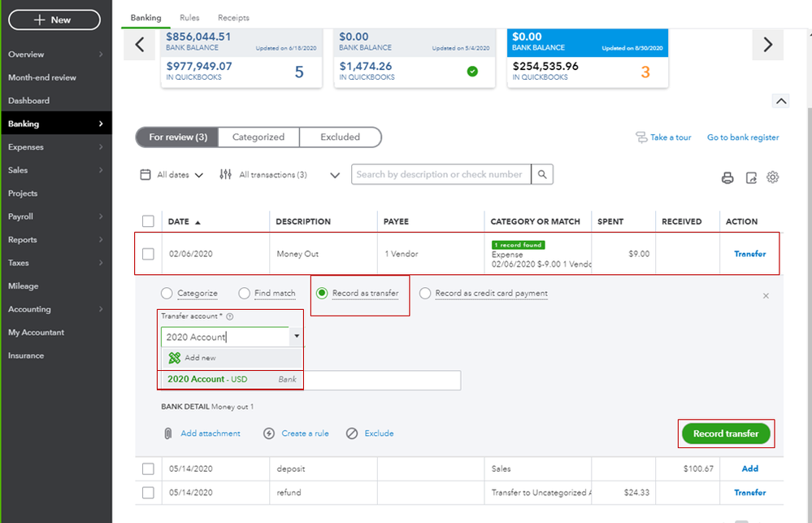
Task: Click the 1 record found badge
Action: pyautogui.click(x=518, y=245)
